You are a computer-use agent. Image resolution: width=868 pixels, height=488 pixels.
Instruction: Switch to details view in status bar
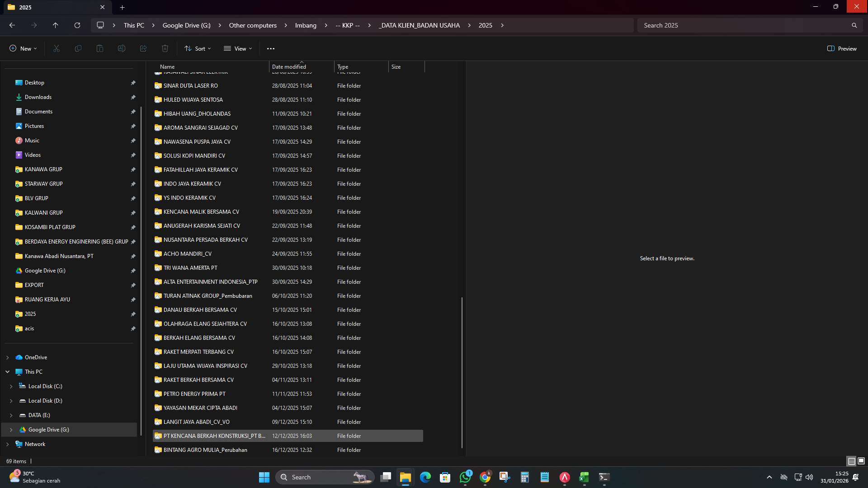pos(851,461)
